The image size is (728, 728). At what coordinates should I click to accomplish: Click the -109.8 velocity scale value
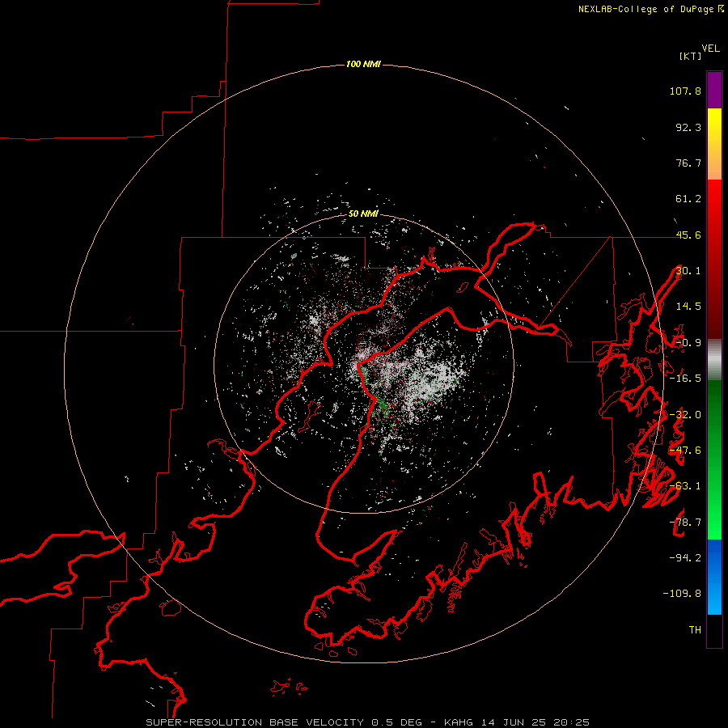tap(682, 594)
